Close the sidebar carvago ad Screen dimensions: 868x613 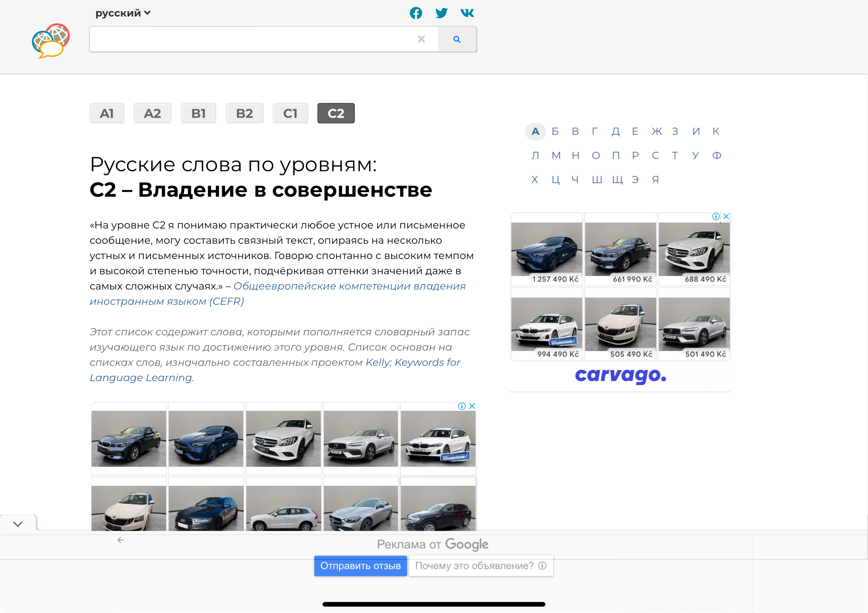point(726,216)
